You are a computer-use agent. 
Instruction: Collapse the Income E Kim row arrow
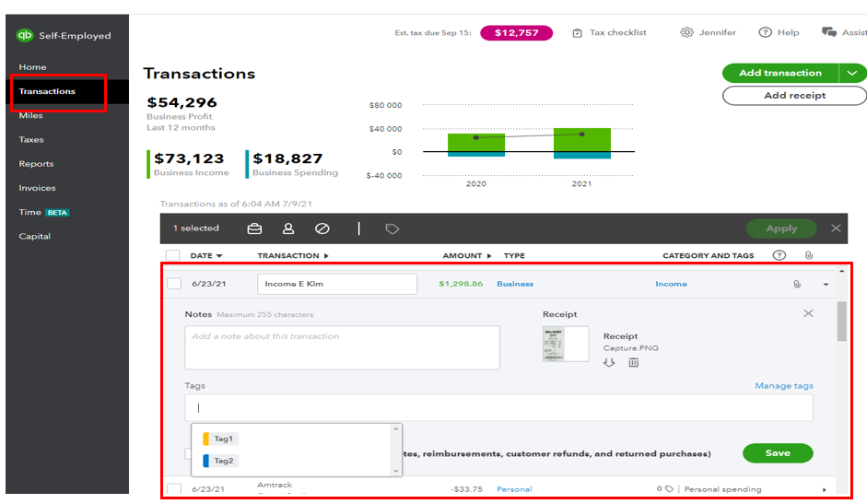click(826, 285)
